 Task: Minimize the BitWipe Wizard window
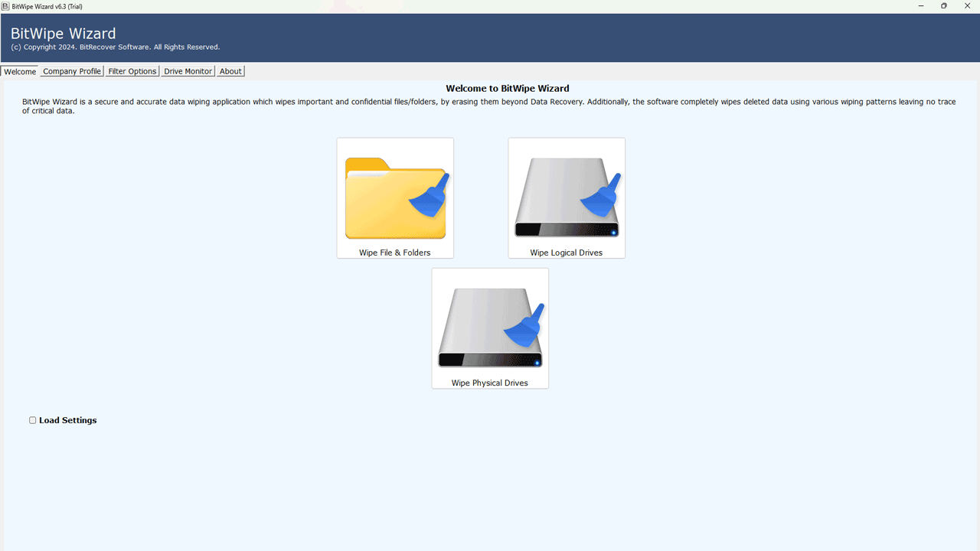click(x=921, y=6)
